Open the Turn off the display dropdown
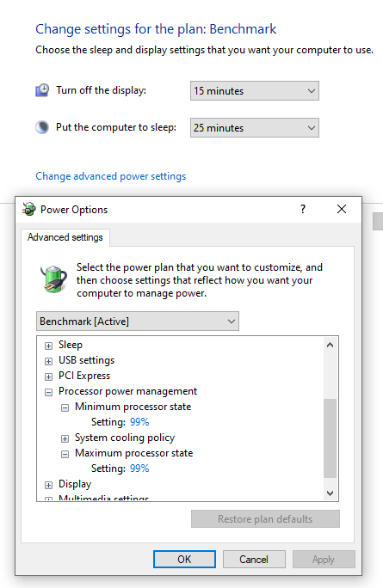The image size is (383, 588). pyautogui.click(x=255, y=91)
